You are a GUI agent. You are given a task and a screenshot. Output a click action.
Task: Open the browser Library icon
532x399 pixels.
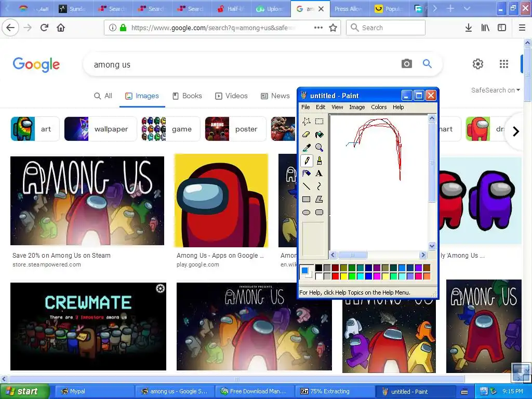point(485,28)
